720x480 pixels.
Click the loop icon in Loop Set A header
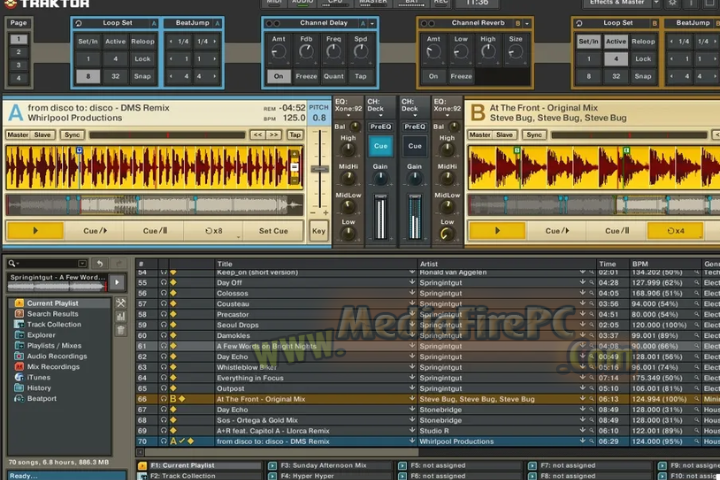(79, 23)
